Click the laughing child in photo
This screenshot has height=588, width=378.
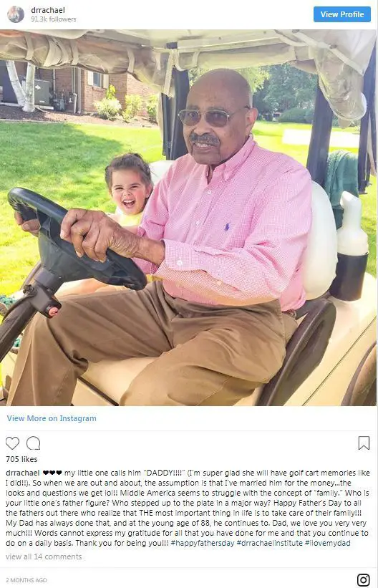(x=129, y=189)
